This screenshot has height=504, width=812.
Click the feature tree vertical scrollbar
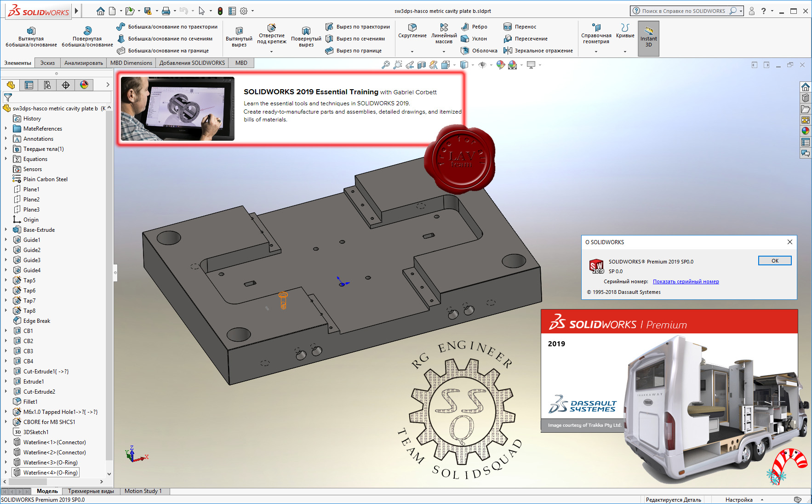109,285
